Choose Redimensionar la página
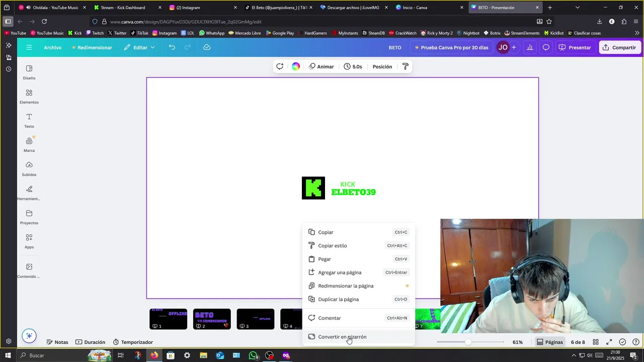644x362 pixels. point(358,286)
